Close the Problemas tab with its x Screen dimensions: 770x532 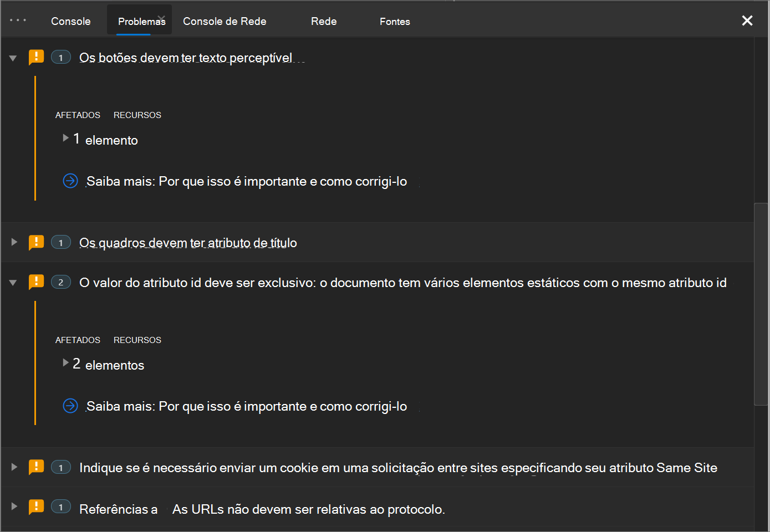pyautogui.click(x=161, y=18)
